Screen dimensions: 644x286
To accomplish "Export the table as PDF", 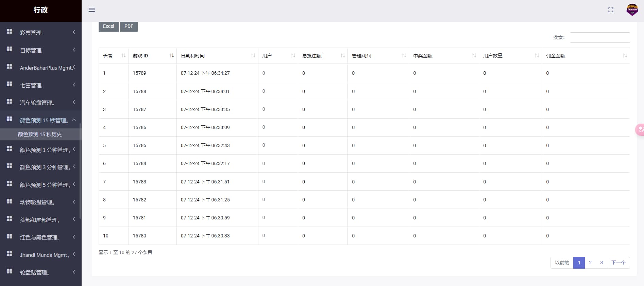I will [129, 26].
